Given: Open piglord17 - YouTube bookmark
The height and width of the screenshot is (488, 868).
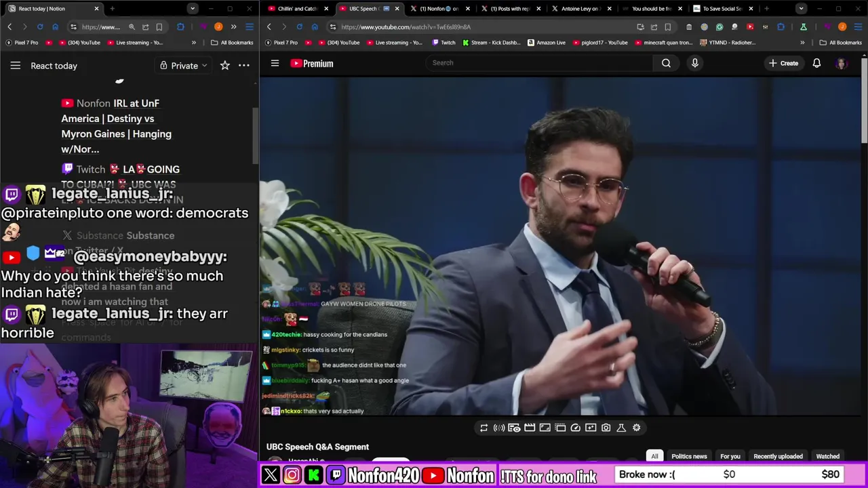Looking at the screenshot, I should tap(600, 42).
